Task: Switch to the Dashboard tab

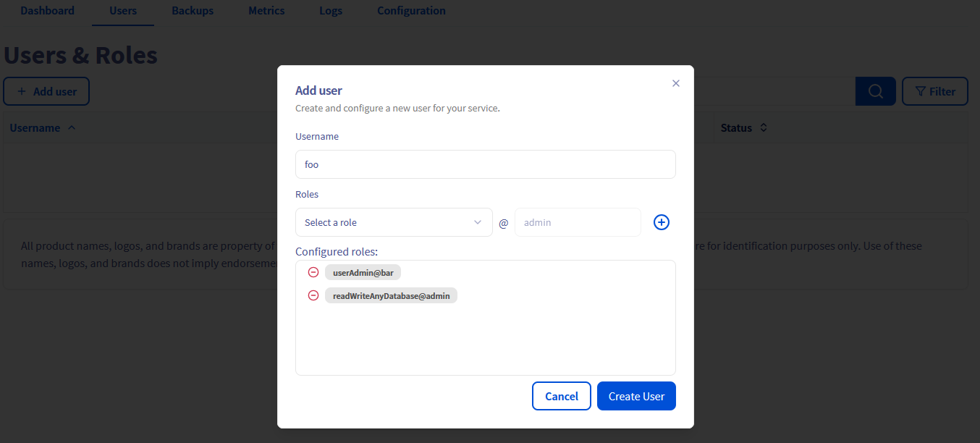Action: (47, 11)
